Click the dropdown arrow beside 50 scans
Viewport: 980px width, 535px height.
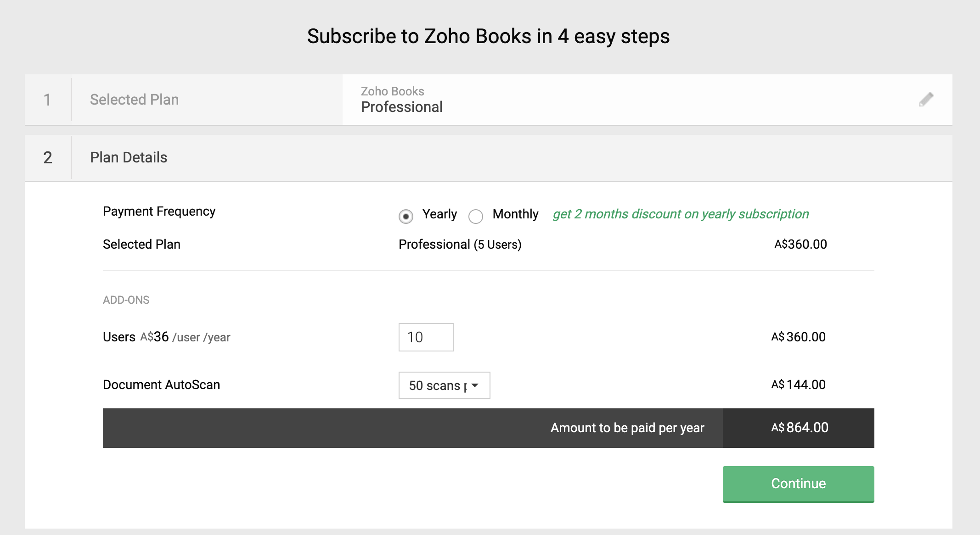(475, 385)
